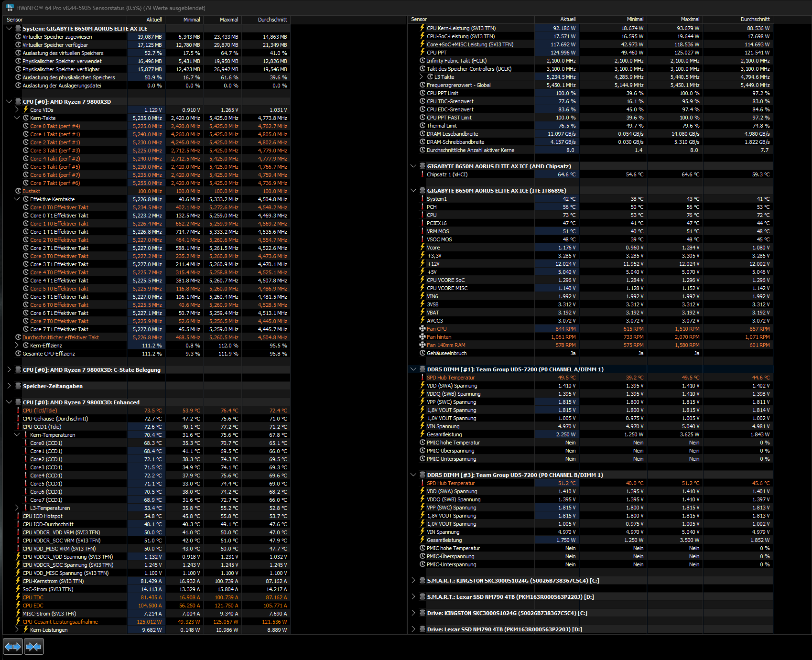Screen dimensions: 812x660
Task: Select the Durchschnittliche Anzahl aktiver Kerne row label
Action: click(x=471, y=150)
